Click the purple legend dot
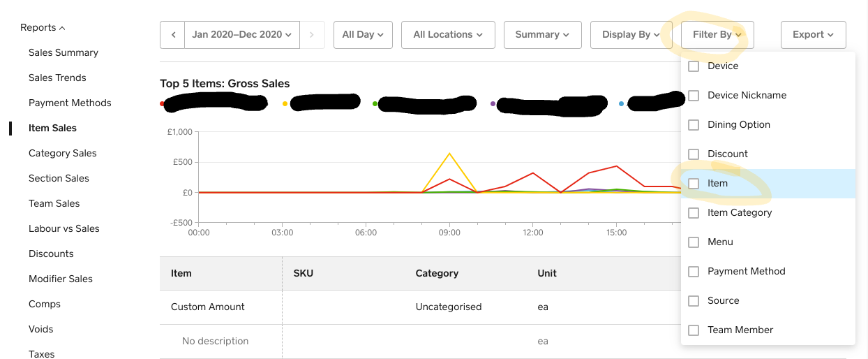Screen dimensions: 868x359 click(x=493, y=104)
